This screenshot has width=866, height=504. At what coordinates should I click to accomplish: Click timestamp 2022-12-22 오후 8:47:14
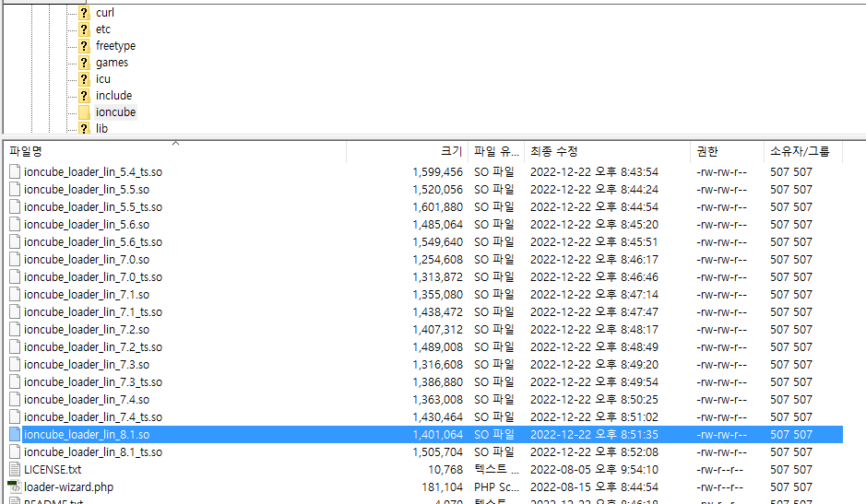(594, 295)
